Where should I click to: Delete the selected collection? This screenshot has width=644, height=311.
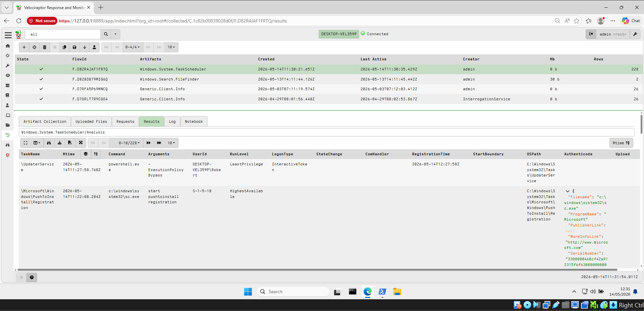tap(44, 47)
